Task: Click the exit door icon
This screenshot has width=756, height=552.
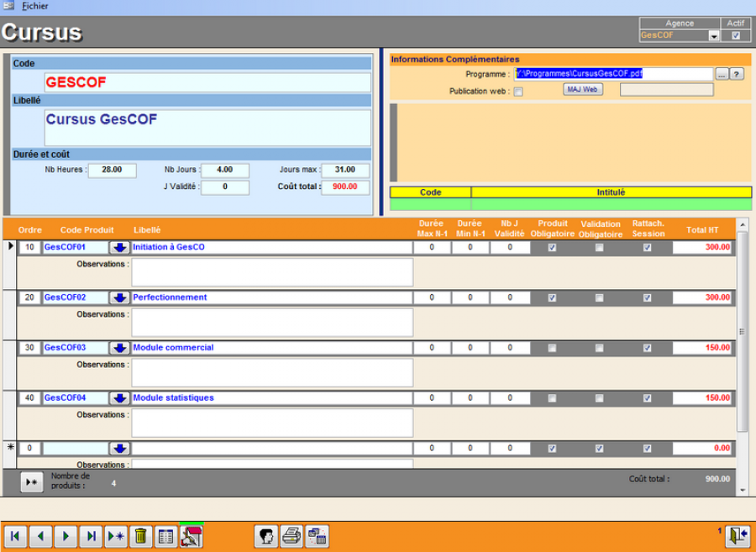Action: (738, 535)
